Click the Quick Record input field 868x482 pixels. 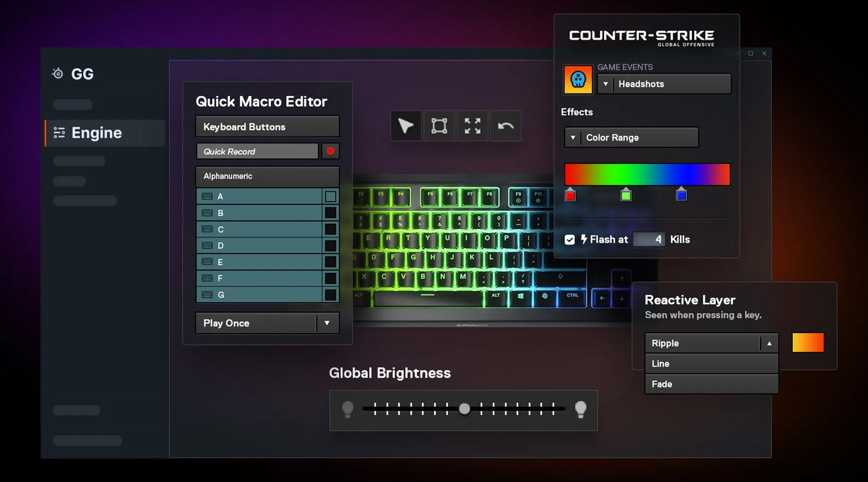[257, 151]
